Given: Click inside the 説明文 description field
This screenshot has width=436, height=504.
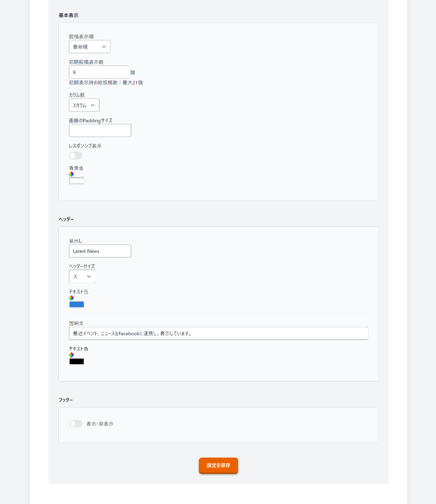Looking at the screenshot, I should 218,333.
